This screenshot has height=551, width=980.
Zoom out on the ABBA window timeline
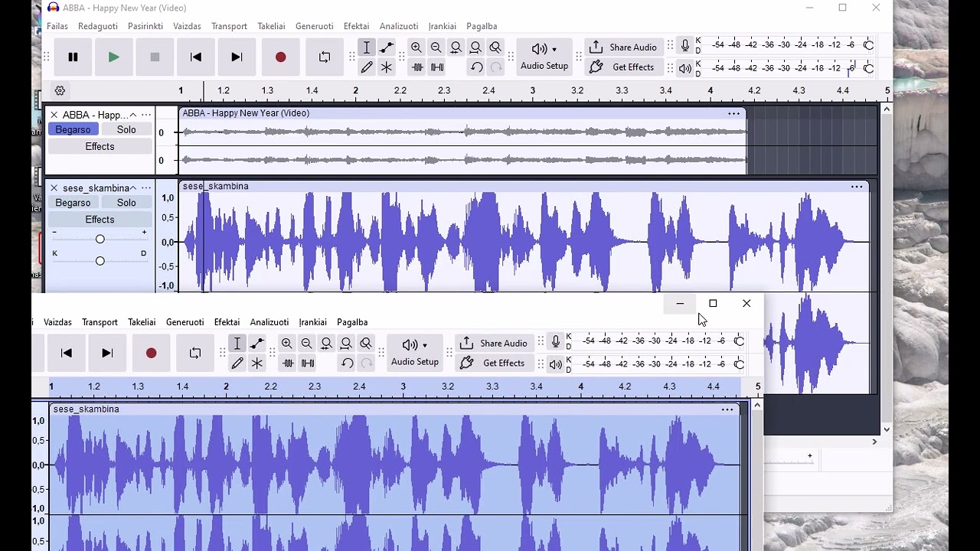[436, 47]
